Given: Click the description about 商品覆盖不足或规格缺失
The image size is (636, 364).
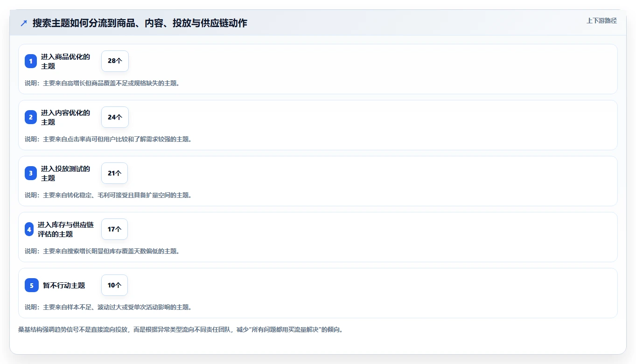Looking at the screenshot, I should click(102, 83).
